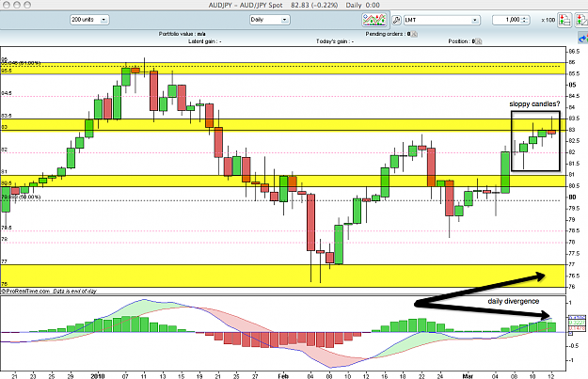588x379 pixels.
Task: Decrease quantity with stepper down arrow
Action: coord(525,23)
